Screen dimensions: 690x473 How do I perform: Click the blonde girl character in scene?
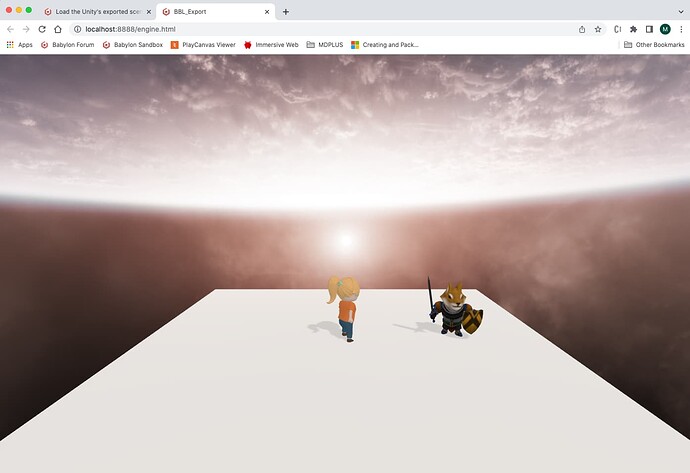[x=344, y=308]
